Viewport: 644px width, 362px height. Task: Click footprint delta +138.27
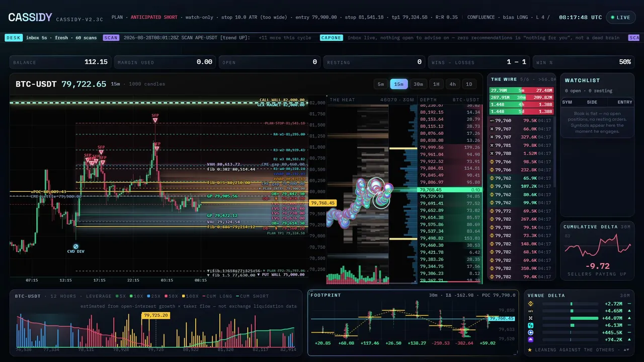417,343
